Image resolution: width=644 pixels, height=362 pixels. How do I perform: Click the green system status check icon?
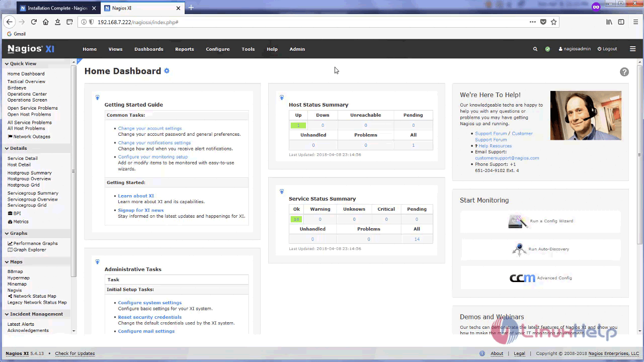click(x=547, y=49)
